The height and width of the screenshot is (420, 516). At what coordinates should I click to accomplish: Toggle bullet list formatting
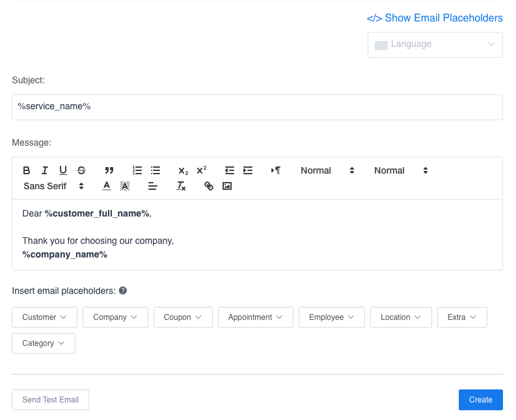click(x=156, y=170)
